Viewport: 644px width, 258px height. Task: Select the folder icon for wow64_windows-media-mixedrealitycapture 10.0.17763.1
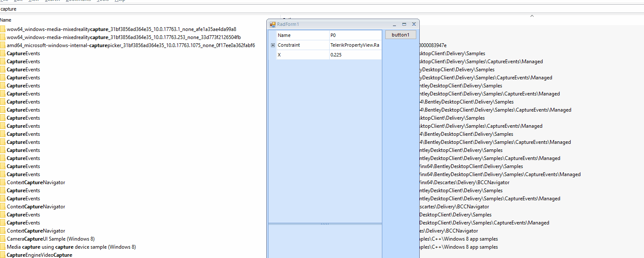tap(3, 29)
